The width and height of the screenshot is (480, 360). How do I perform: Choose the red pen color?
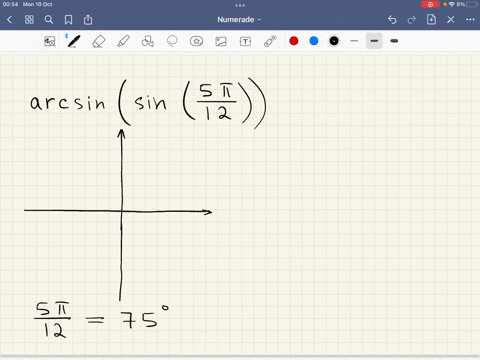(294, 41)
